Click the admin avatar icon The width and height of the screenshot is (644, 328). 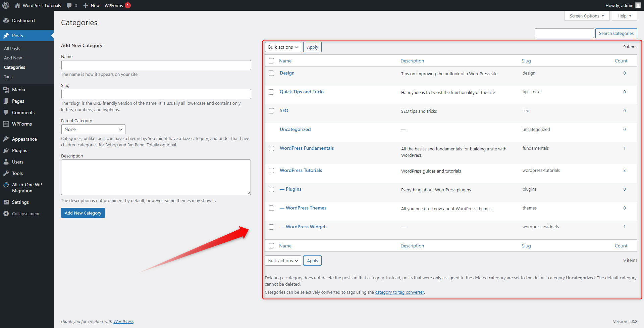[x=638, y=5]
